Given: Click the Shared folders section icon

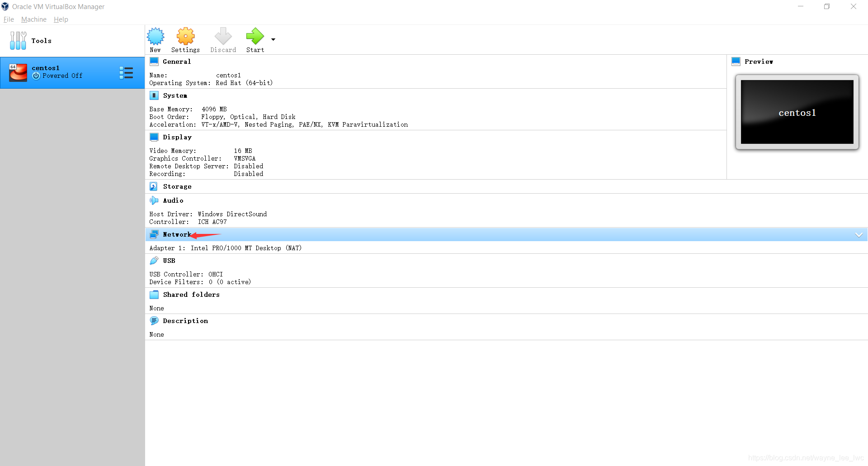Looking at the screenshot, I should (x=154, y=295).
